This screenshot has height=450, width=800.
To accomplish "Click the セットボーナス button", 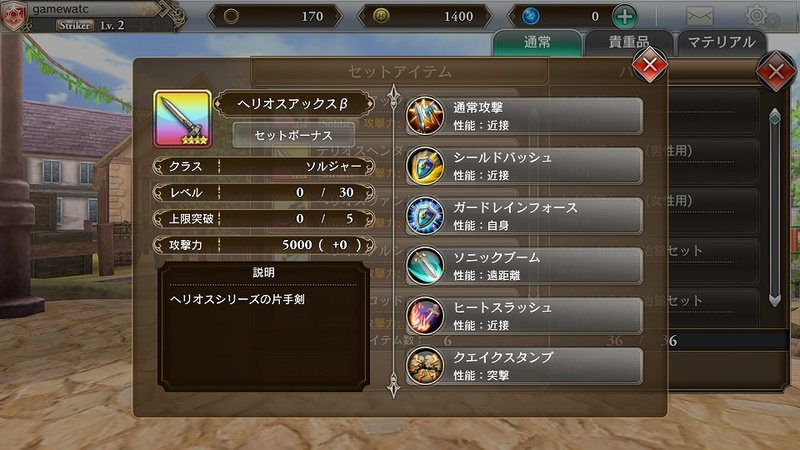I will [293, 136].
